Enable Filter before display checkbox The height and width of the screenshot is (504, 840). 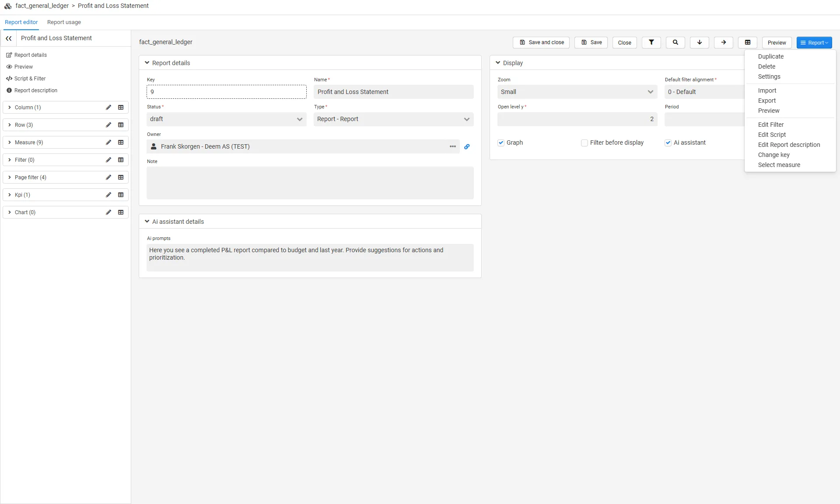pyautogui.click(x=584, y=143)
